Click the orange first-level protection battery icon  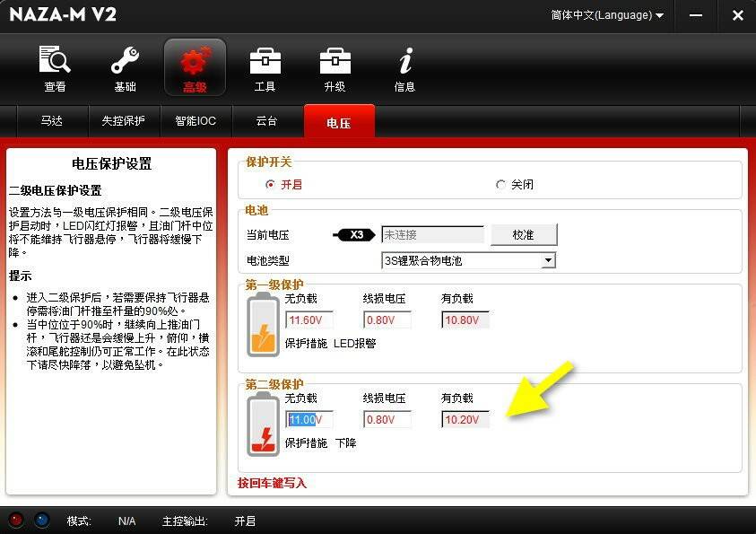[x=263, y=325]
